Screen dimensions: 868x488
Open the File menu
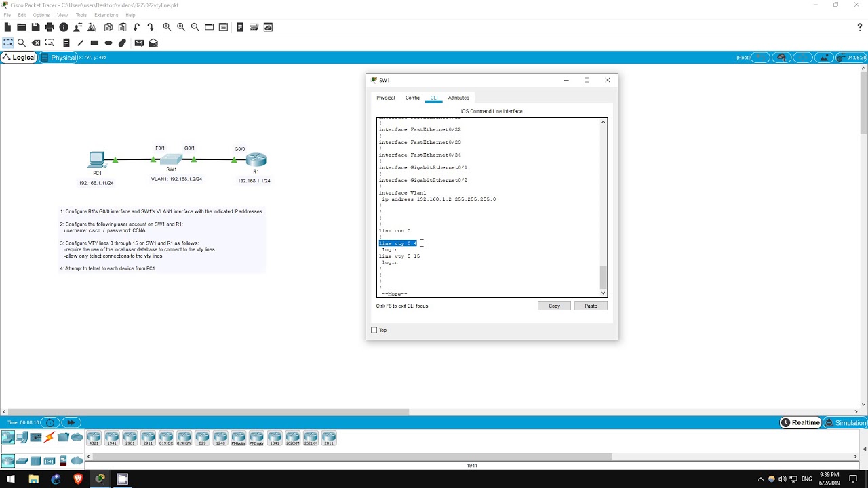tap(7, 15)
